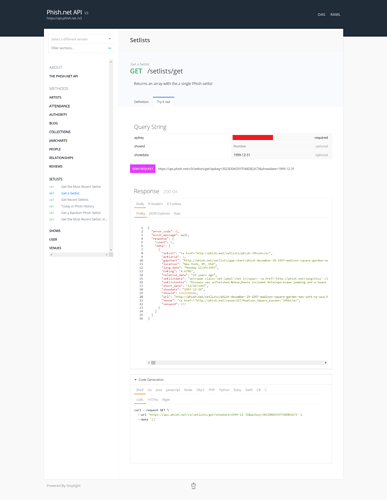Open 'Get a Random Phish Setlist' endpoint
387x500 pixels.
tap(81, 213)
